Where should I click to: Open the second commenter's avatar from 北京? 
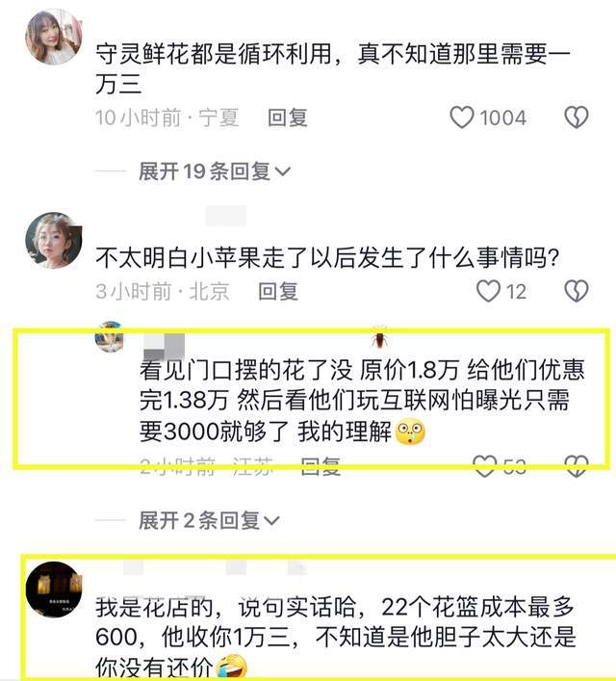pos(53,240)
